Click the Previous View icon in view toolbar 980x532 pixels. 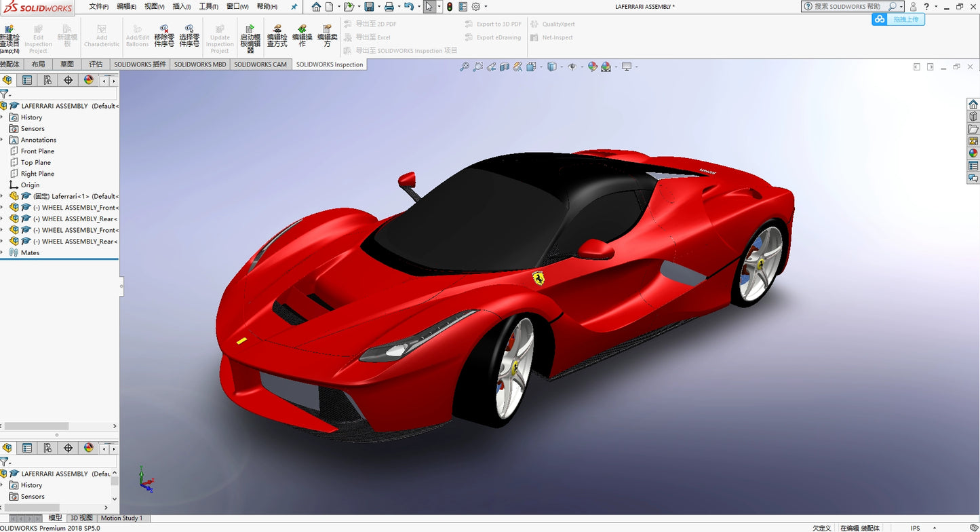[x=492, y=66]
